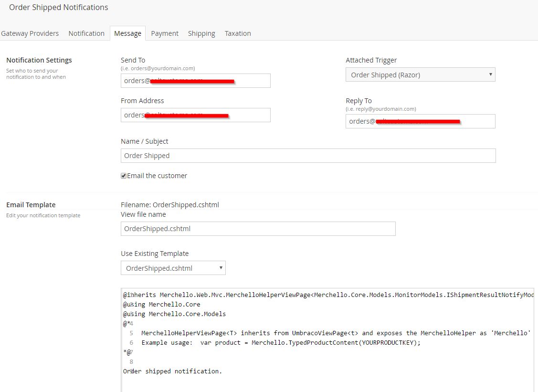Image resolution: width=538 pixels, height=392 pixels.
Task: Click the @inherits line in the template editor
Action: point(328,295)
